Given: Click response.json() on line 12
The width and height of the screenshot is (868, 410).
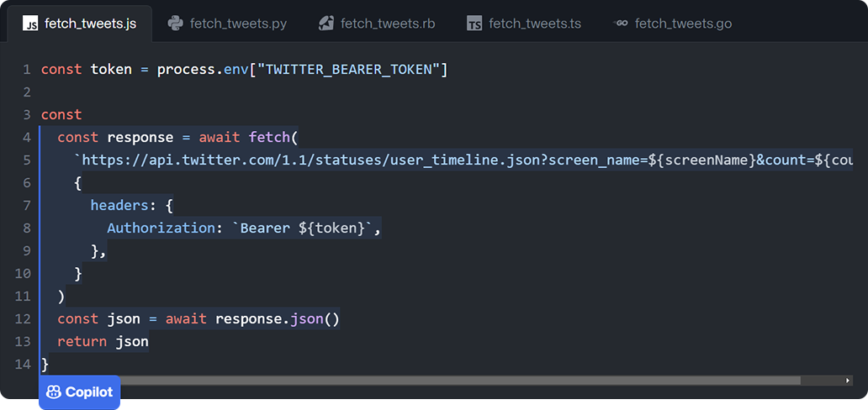Looking at the screenshot, I should pos(277,318).
